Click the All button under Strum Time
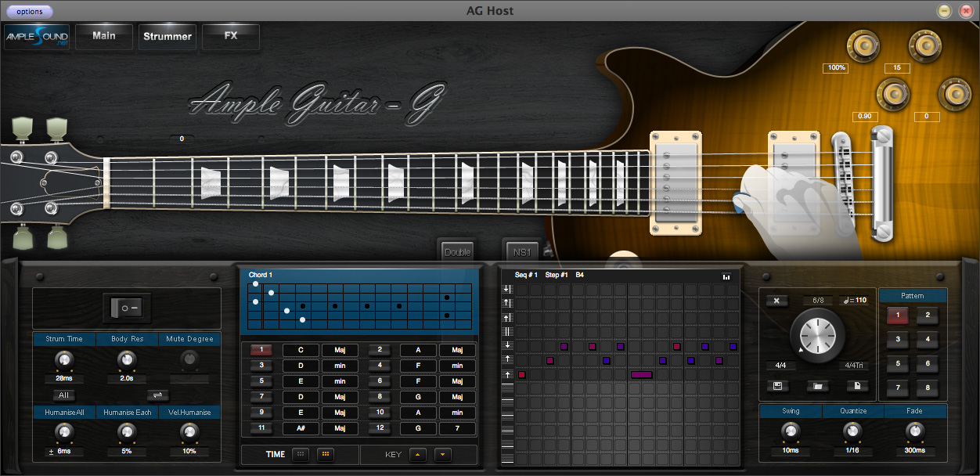980x476 pixels. [63, 395]
